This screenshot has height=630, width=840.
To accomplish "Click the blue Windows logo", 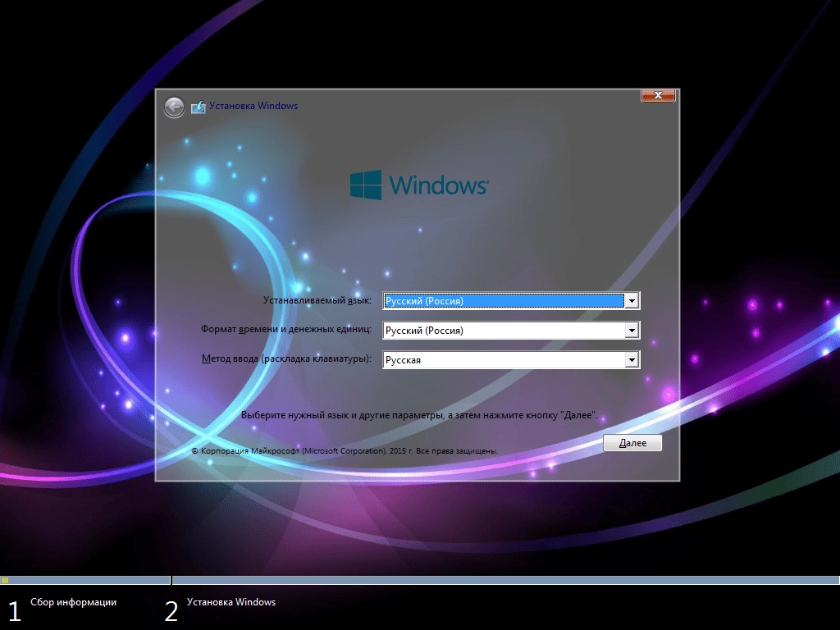I will (x=367, y=186).
